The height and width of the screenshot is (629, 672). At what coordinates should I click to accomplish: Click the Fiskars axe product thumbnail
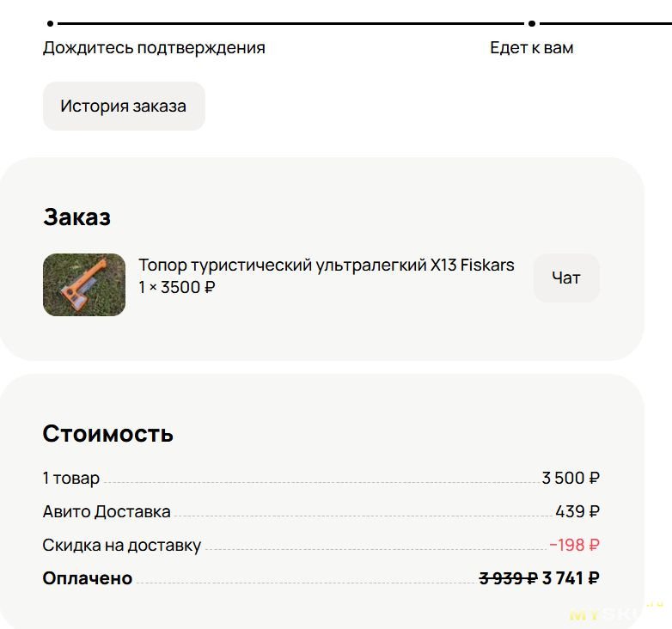pyautogui.click(x=84, y=284)
